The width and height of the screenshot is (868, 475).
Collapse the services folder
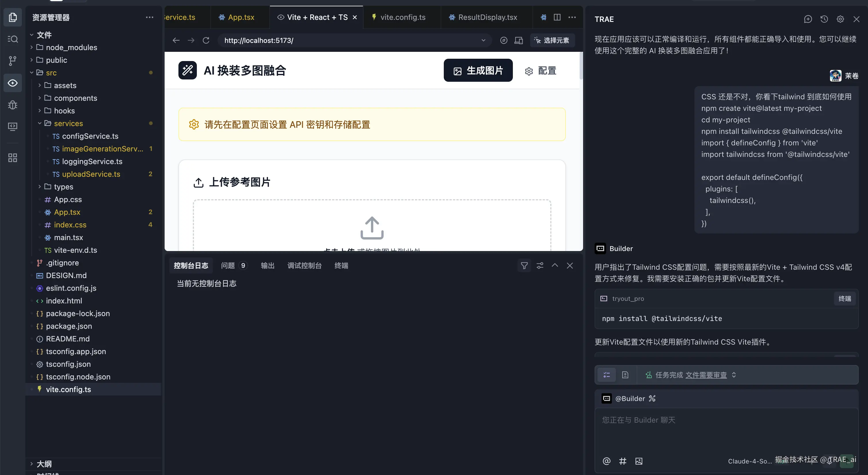(68, 124)
